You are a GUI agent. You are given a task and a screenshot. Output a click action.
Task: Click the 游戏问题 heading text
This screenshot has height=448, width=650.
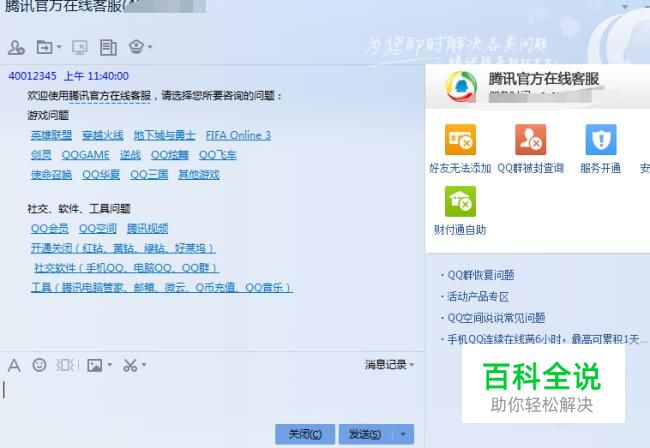[x=48, y=116]
